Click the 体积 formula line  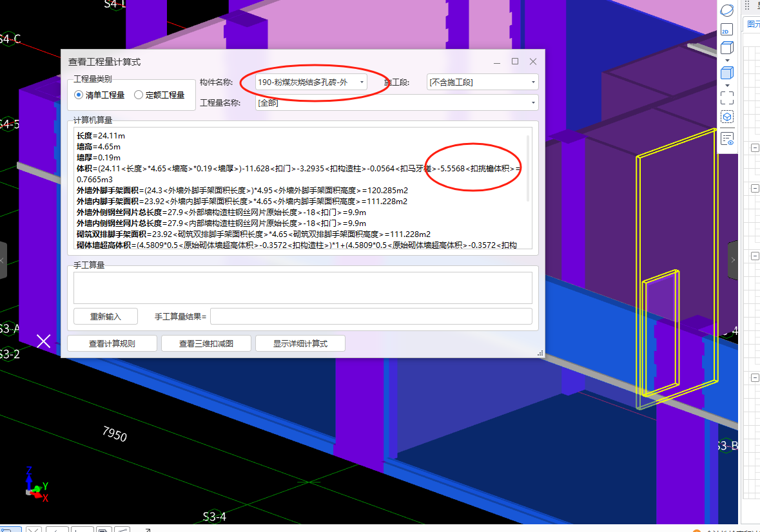(x=298, y=169)
